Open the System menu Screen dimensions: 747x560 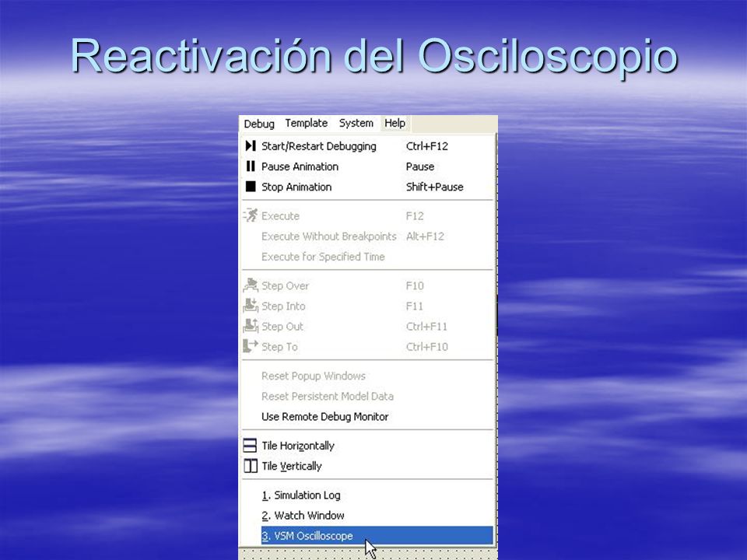(x=356, y=124)
